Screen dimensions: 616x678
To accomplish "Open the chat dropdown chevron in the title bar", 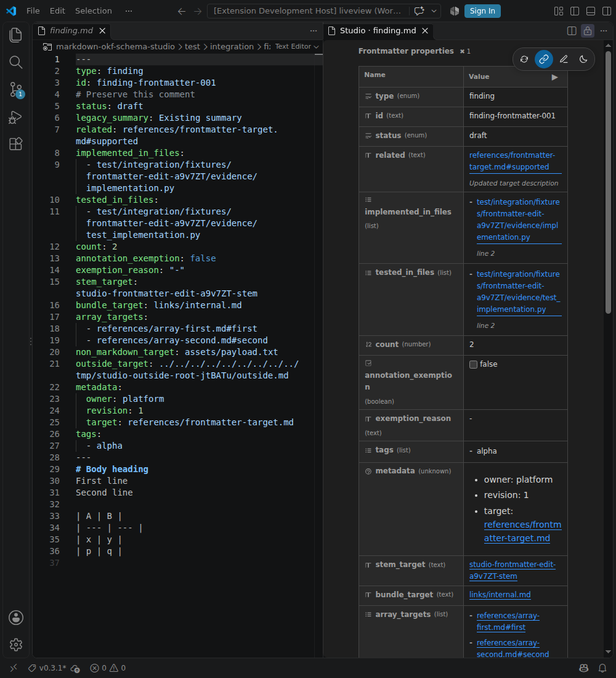I will click(434, 11).
